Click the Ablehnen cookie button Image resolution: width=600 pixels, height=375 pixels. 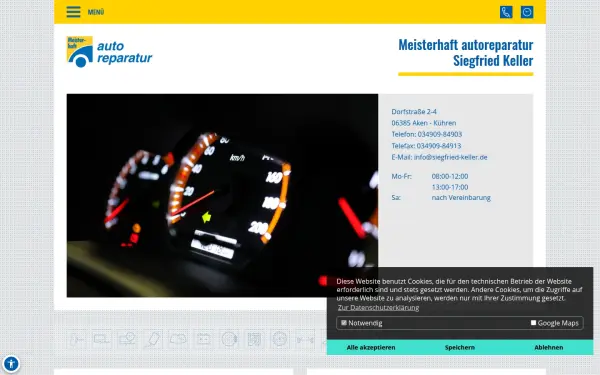coord(548,347)
